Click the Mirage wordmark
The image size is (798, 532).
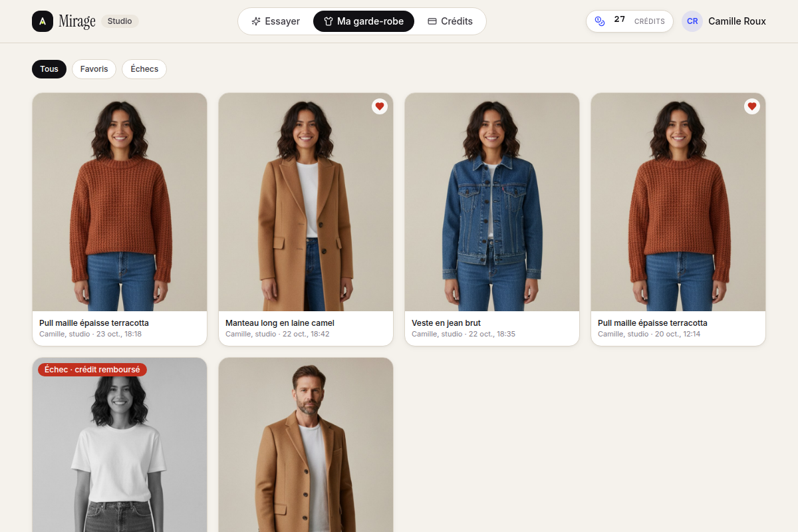pyautogui.click(x=77, y=21)
